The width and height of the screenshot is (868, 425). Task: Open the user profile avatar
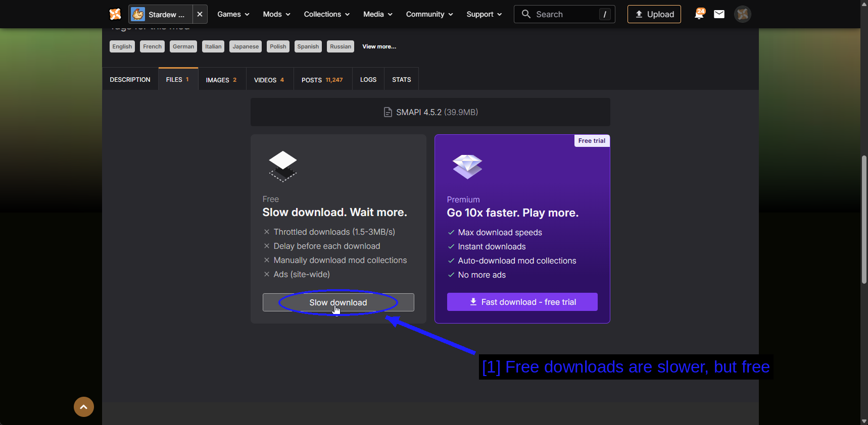[x=742, y=14]
